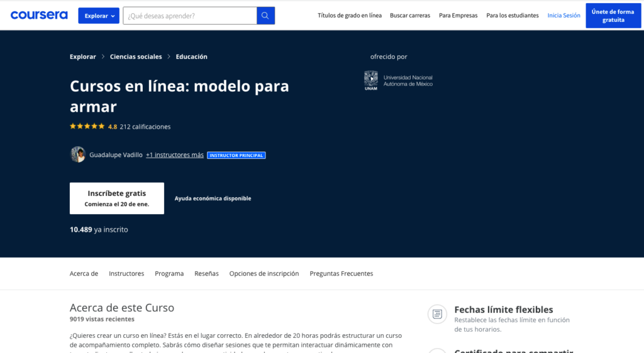The image size is (644, 353).
Task: Open the 'Preguntas Frecuentes' tab
Action: click(x=341, y=274)
